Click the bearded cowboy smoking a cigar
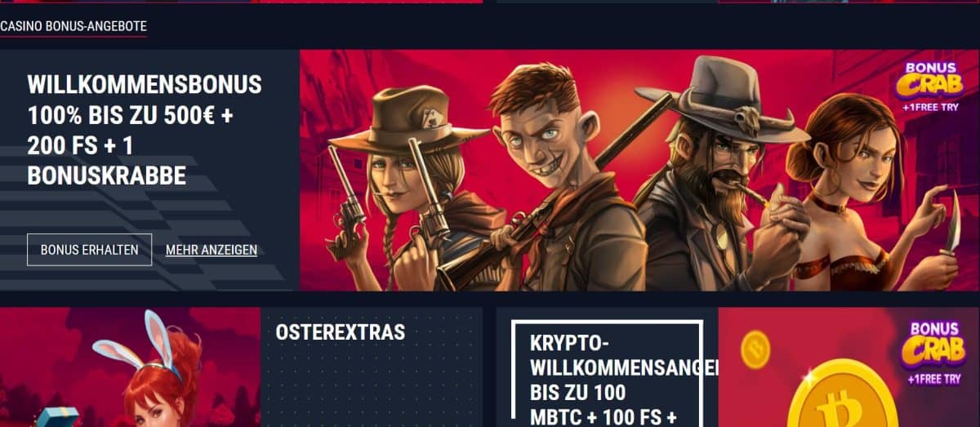980x427 pixels. (719, 176)
